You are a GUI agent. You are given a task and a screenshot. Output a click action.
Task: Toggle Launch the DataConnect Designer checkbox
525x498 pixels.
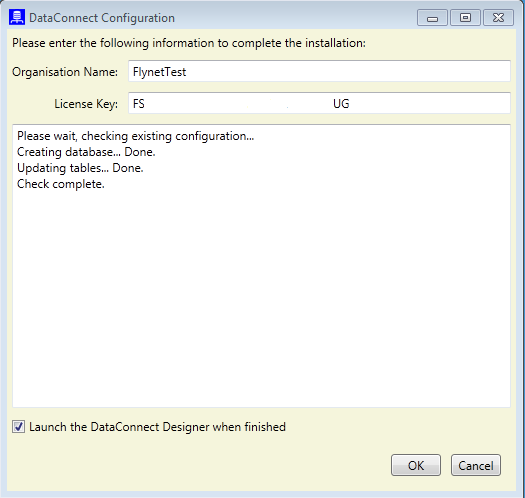point(18,427)
